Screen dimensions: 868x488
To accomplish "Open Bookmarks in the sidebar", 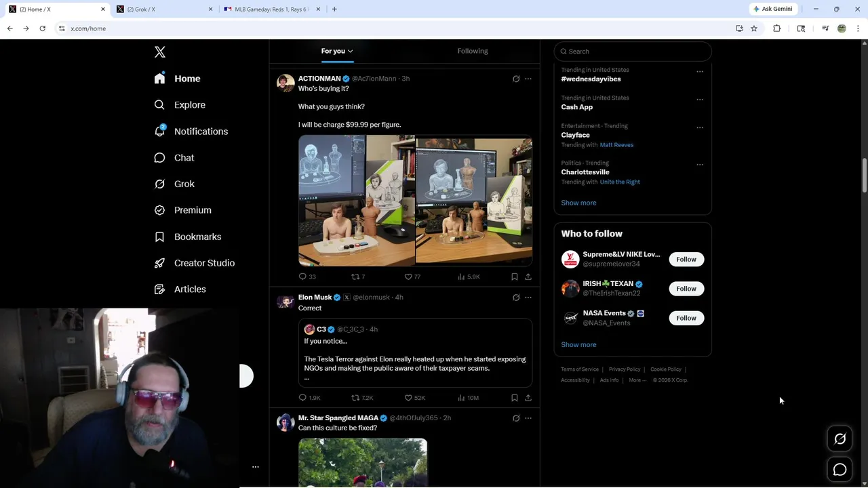I will click(x=187, y=237).
